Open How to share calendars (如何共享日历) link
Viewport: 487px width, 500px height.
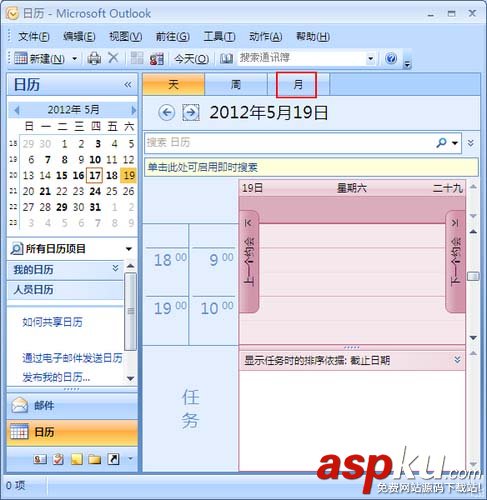coord(52,322)
